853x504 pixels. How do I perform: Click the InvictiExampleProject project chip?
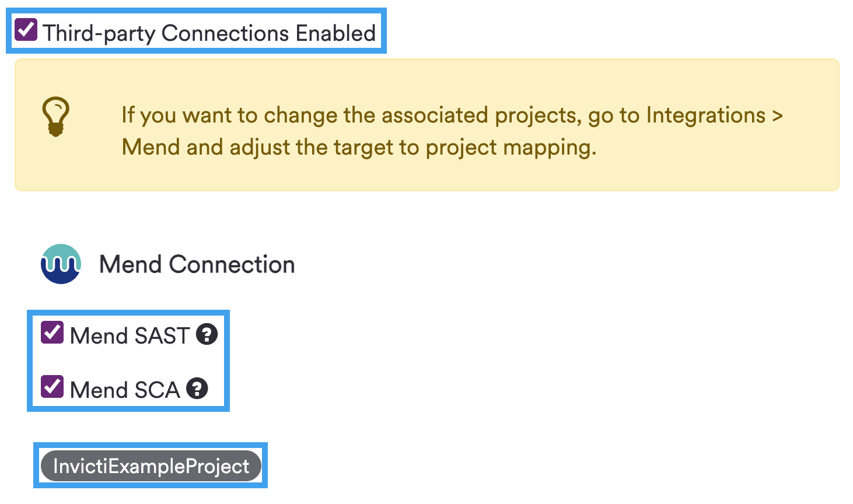pyautogui.click(x=151, y=465)
